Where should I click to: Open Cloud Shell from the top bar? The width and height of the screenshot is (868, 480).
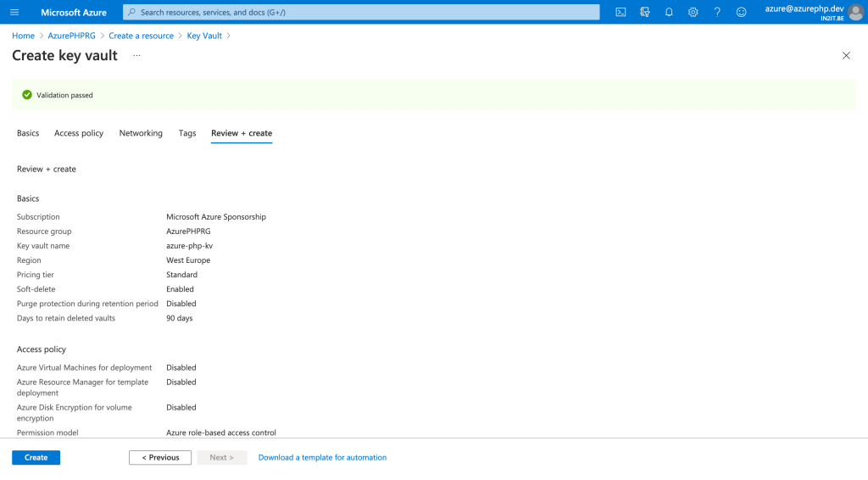[x=620, y=12]
